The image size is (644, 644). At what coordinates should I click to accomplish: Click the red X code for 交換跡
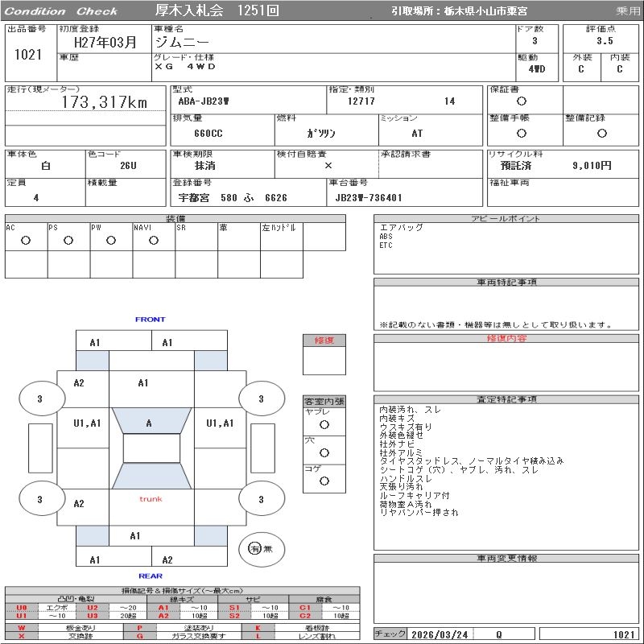click(22, 636)
